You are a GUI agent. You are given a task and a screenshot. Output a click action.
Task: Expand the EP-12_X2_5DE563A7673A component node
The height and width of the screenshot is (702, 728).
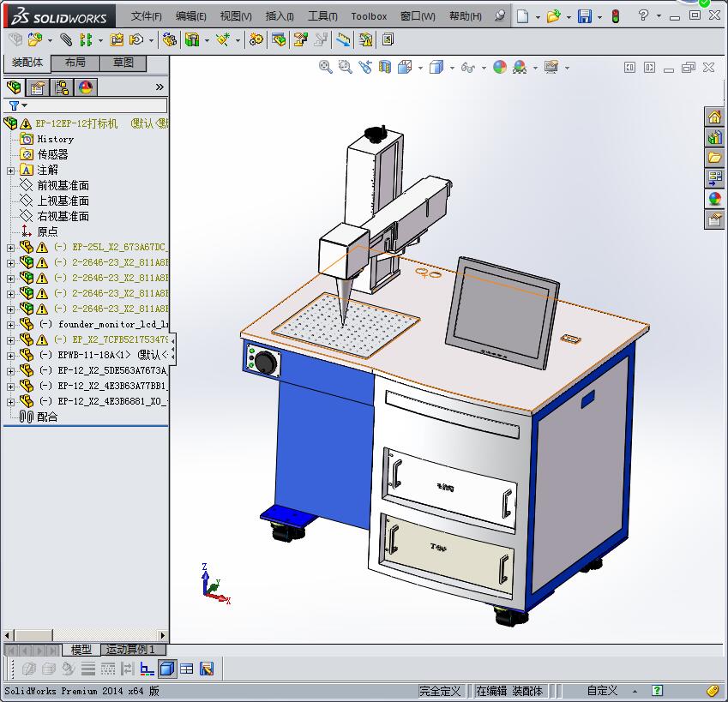coord(10,371)
